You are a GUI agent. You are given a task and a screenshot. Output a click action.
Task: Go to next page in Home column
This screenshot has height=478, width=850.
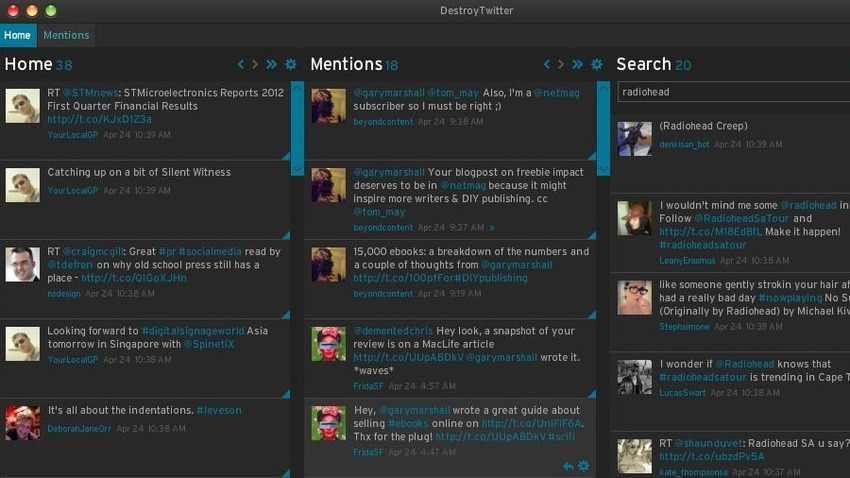click(x=255, y=64)
